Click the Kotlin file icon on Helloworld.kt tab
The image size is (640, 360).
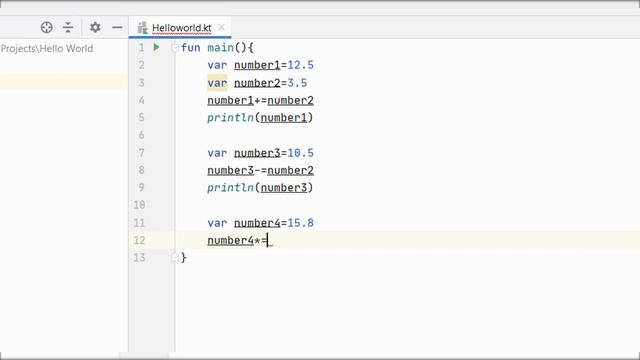point(142,28)
